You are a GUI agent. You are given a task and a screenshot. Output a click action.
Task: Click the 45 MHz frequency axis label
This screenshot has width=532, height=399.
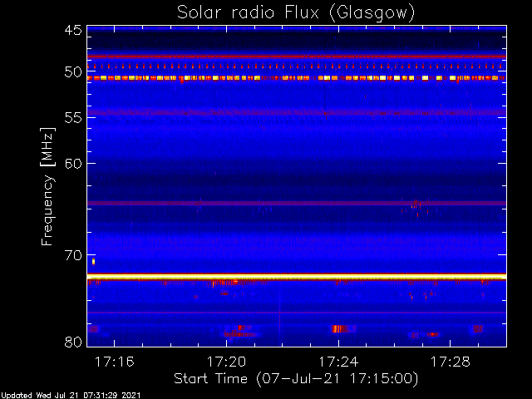pyautogui.click(x=73, y=30)
